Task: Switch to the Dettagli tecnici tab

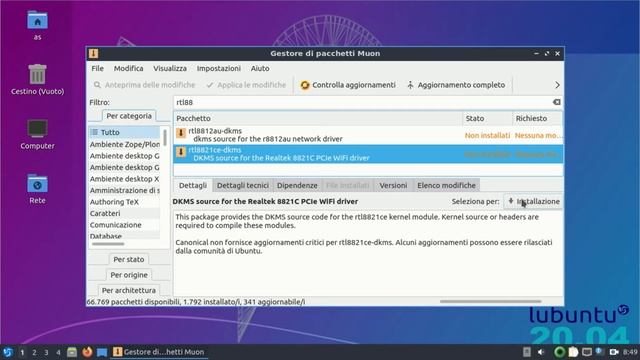Action: [x=242, y=185]
